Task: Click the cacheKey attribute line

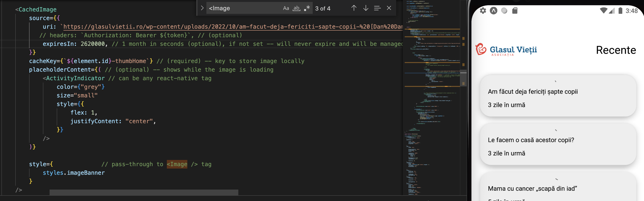Action: [167, 61]
